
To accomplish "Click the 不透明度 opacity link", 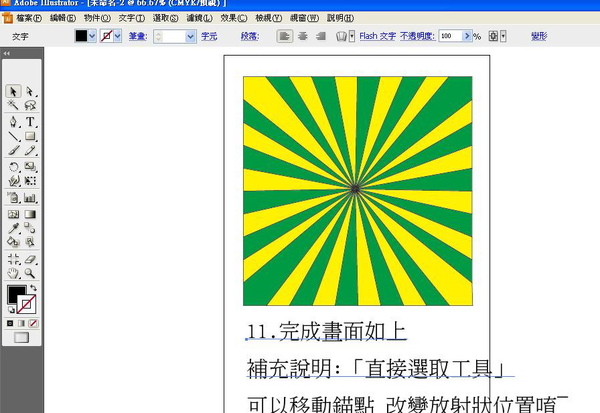I will pos(417,36).
